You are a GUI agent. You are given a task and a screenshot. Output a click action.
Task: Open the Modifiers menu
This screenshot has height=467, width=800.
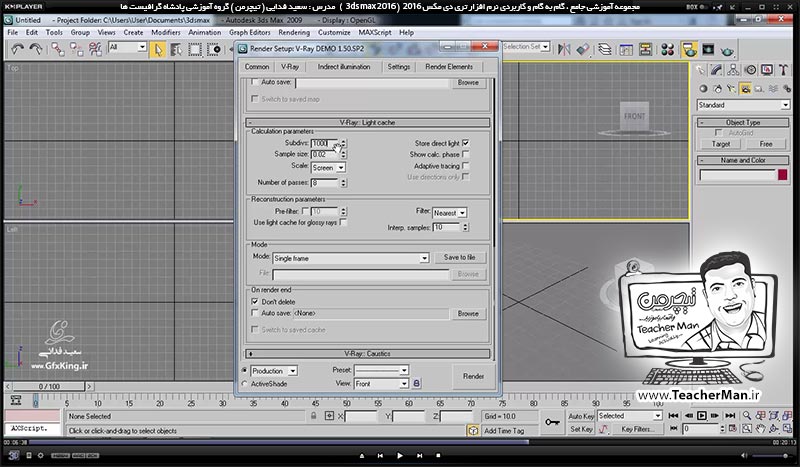pyautogui.click(x=166, y=32)
